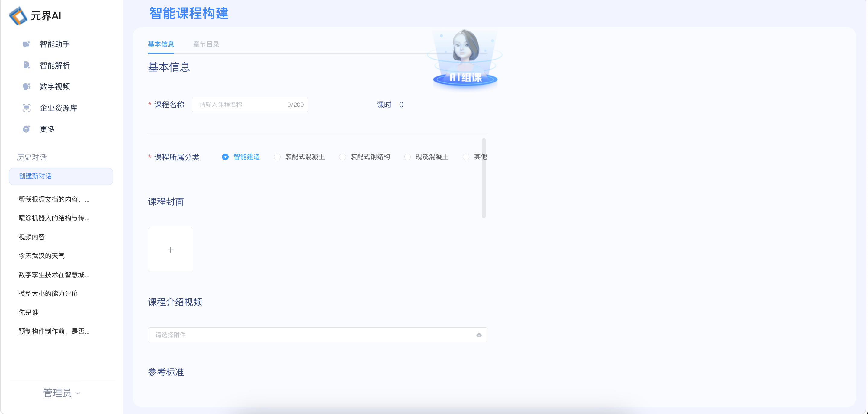
Task: Click the 智能助手 chat icon
Action: 26,44
